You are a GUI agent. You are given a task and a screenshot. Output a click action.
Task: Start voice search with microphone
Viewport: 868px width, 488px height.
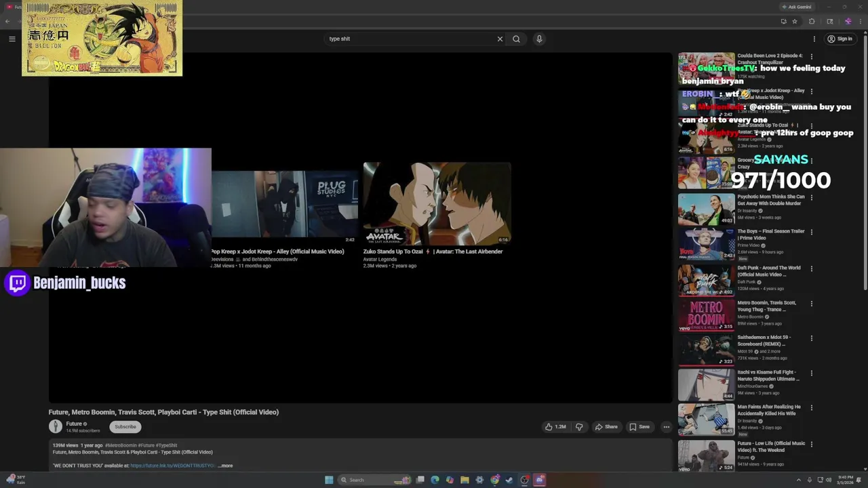tap(539, 39)
